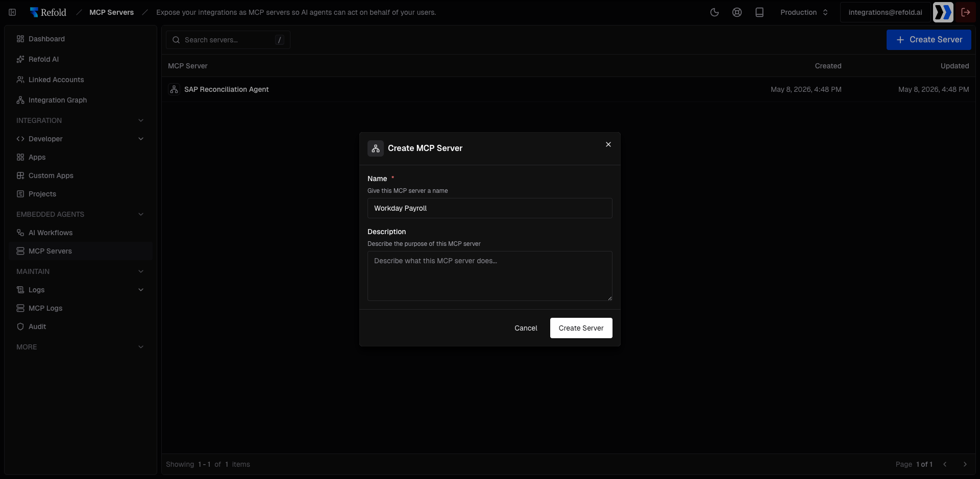Expand the Logs submenu chevron
Viewport: 980px width, 479px height.
(141, 290)
